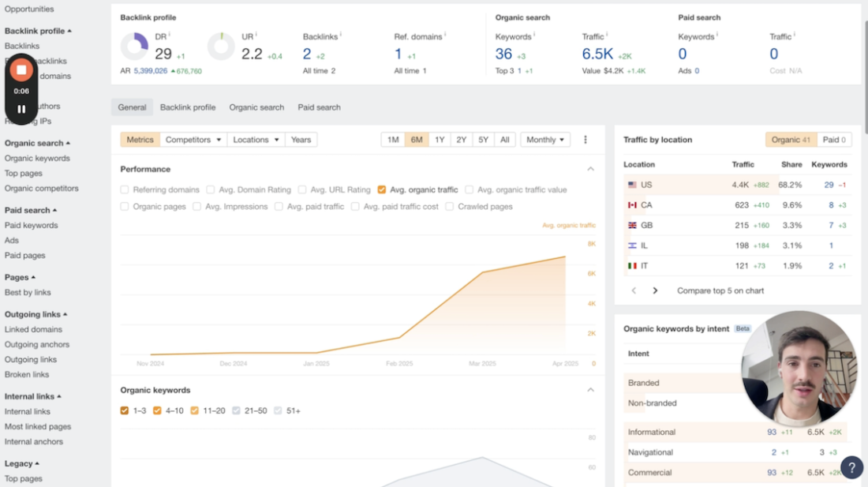Open the help widget via question mark icon
The height and width of the screenshot is (487, 868).
[852, 467]
